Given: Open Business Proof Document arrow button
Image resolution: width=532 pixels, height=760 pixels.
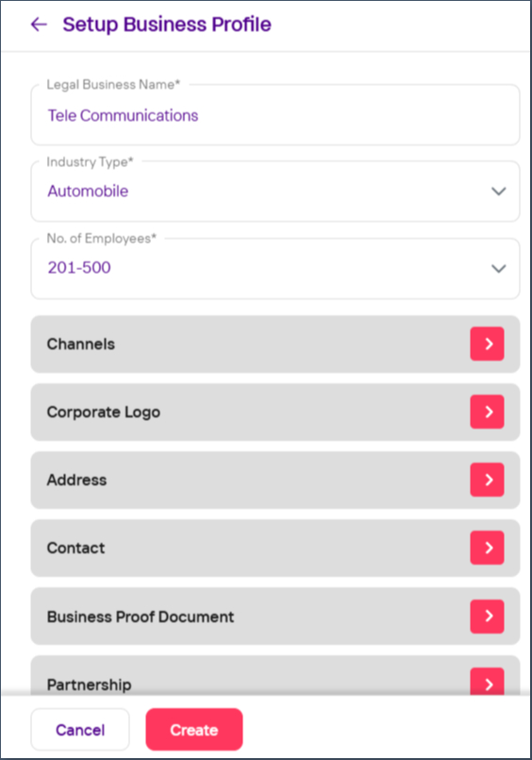Looking at the screenshot, I should tap(487, 616).
